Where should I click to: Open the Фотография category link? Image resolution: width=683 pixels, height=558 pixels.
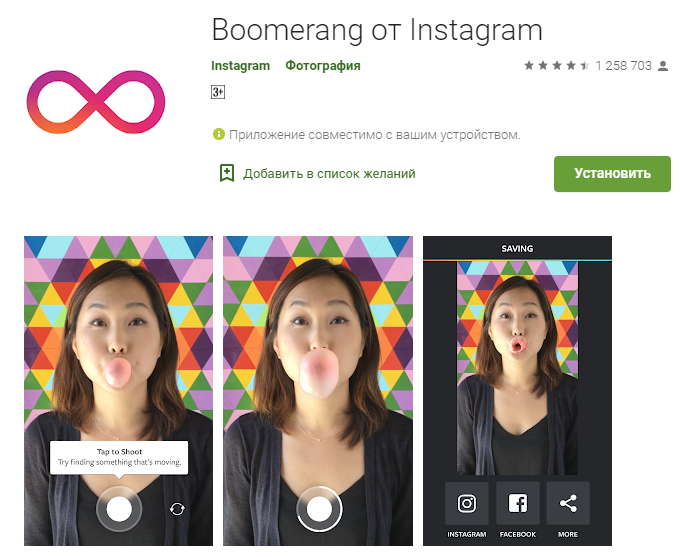click(323, 66)
